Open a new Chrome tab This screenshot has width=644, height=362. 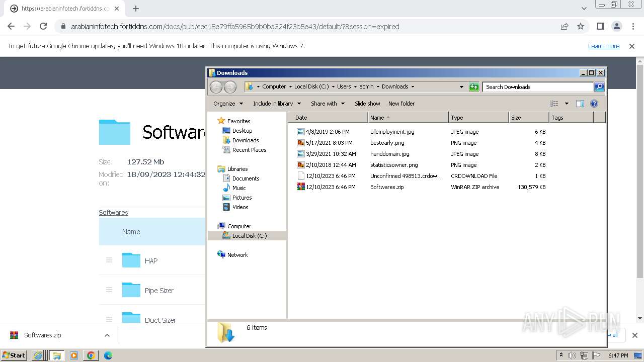[x=136, y=9]
